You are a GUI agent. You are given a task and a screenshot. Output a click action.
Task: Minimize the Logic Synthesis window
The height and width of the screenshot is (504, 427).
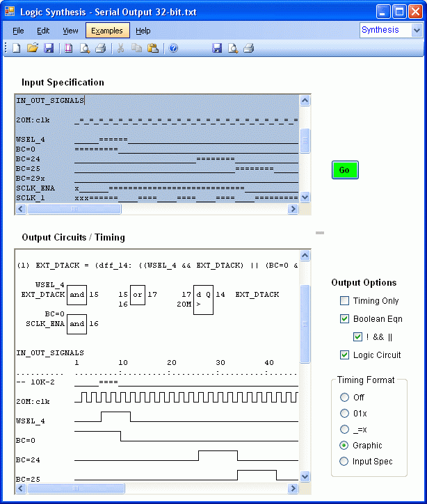click(383, 12)
